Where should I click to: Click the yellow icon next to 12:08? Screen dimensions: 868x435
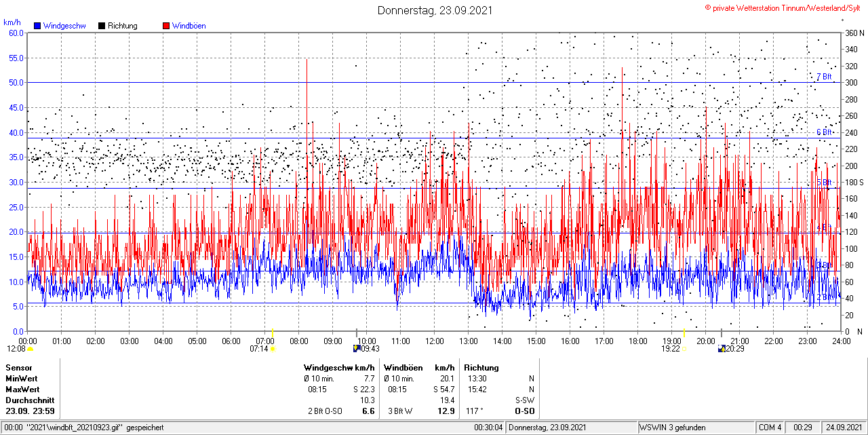[30, 349]
